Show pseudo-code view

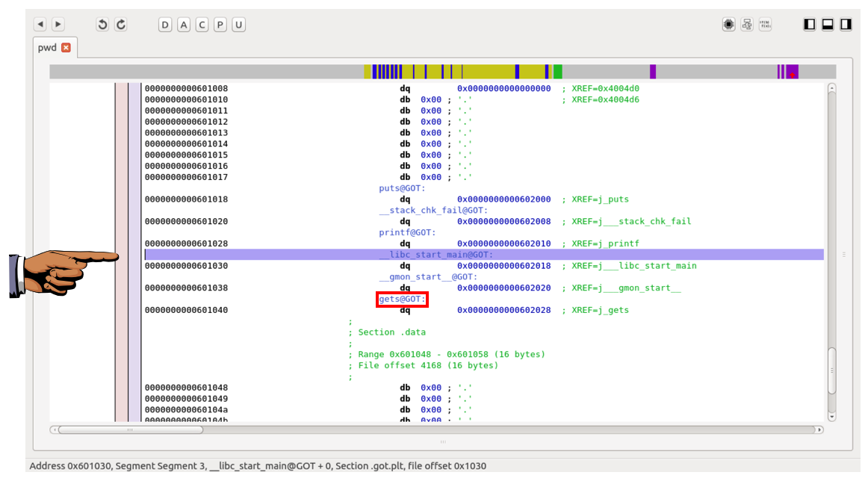[x=766, y=25]
